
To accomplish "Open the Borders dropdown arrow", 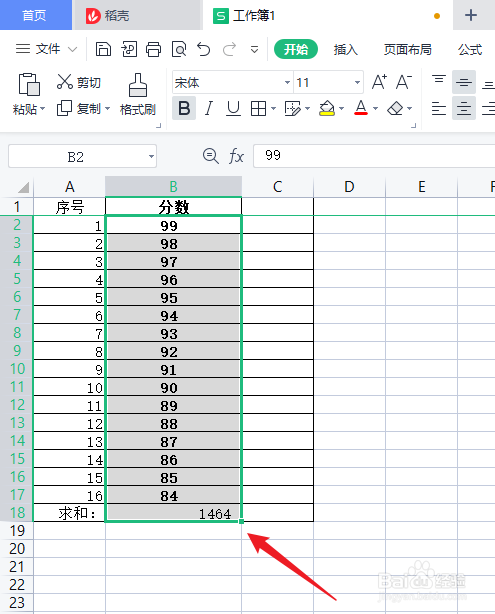I will point(273,108).
